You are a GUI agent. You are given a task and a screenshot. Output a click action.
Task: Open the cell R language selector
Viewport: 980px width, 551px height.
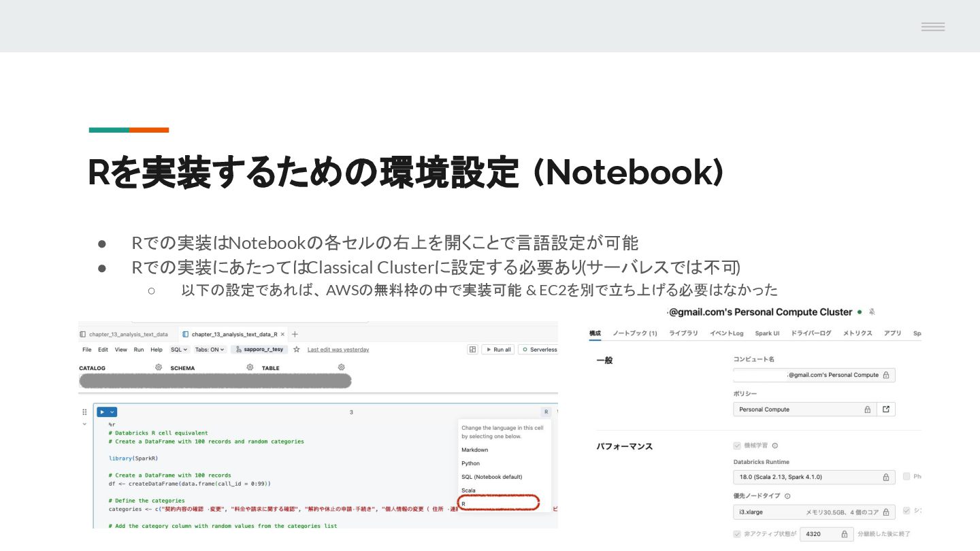tap(546, 412)
